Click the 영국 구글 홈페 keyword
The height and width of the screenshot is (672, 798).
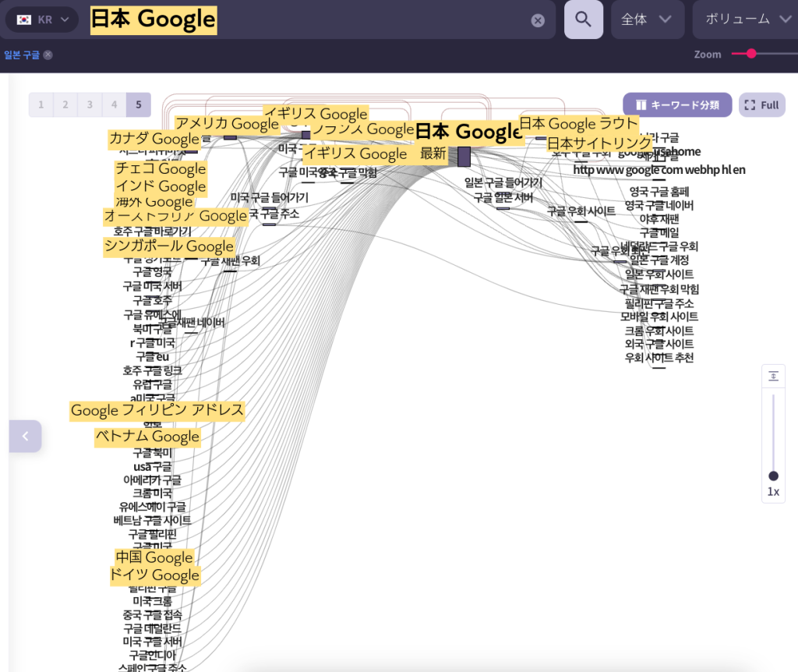click(x=659, y=192)
